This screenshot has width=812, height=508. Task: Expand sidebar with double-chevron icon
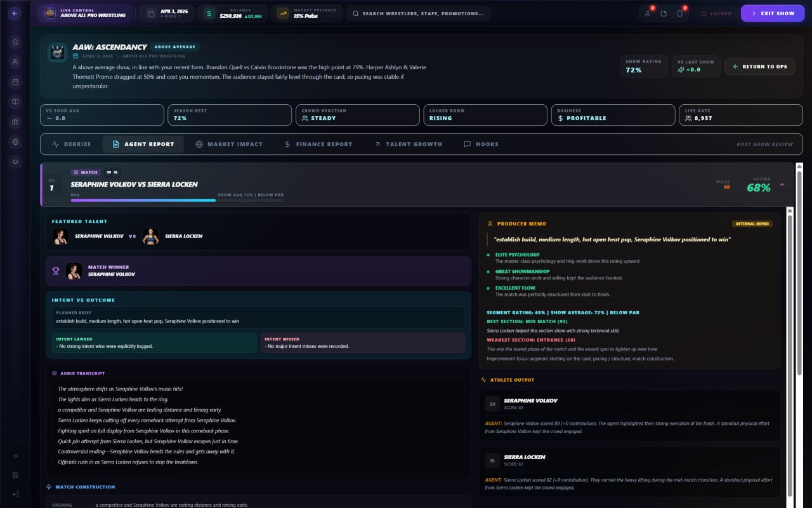[15, 456]
